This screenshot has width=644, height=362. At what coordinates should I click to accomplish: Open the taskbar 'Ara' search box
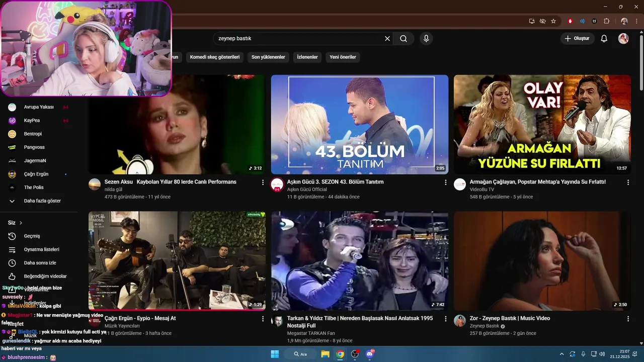click(300, 354)
